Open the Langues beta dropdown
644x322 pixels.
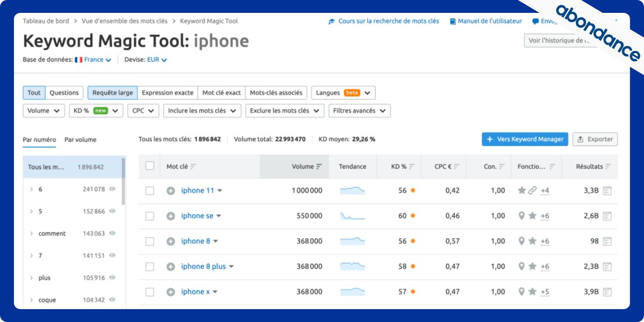point(343,93)
